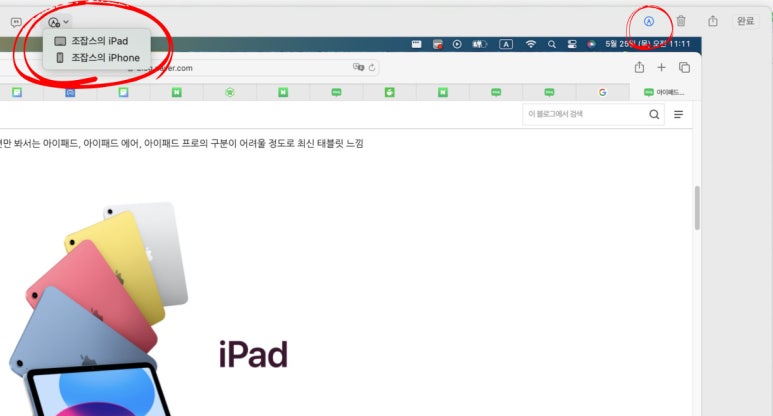The image size is (773, 416).
Task: Delete the screenshot with the trash icon
Action: tap(681, 21)
